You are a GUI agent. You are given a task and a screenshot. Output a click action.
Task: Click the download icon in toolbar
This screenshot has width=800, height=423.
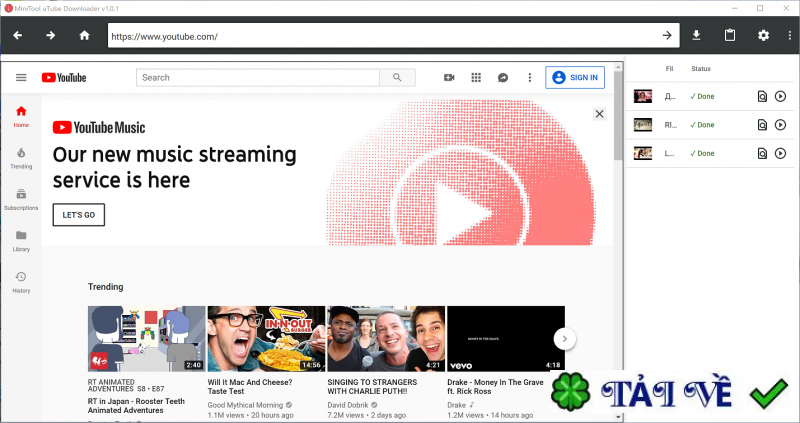coord(697,36)
